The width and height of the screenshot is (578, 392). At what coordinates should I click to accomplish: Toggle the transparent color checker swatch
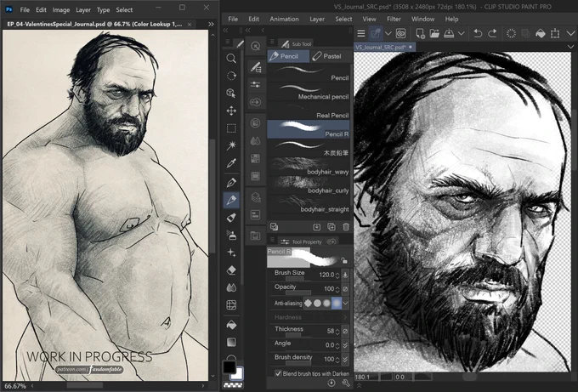pos(233,385)
